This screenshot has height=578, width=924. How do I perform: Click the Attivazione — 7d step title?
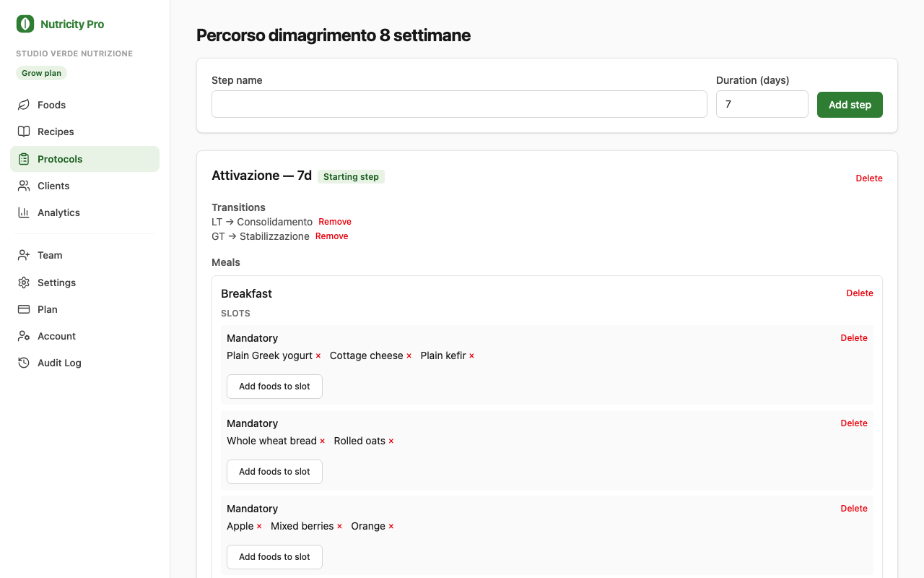261,176
